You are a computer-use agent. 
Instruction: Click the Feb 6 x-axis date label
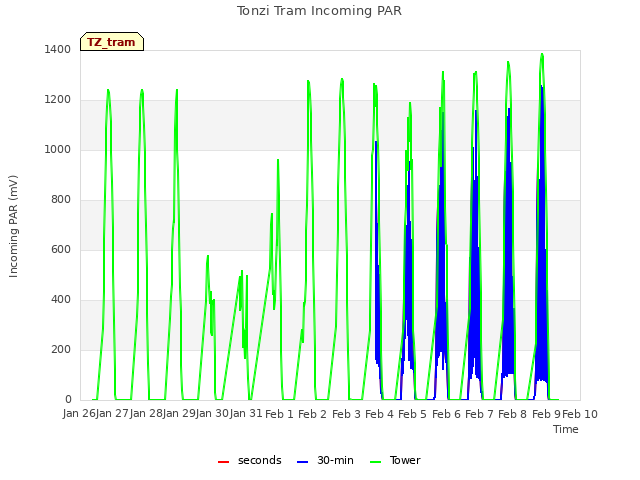coord(447,414)
